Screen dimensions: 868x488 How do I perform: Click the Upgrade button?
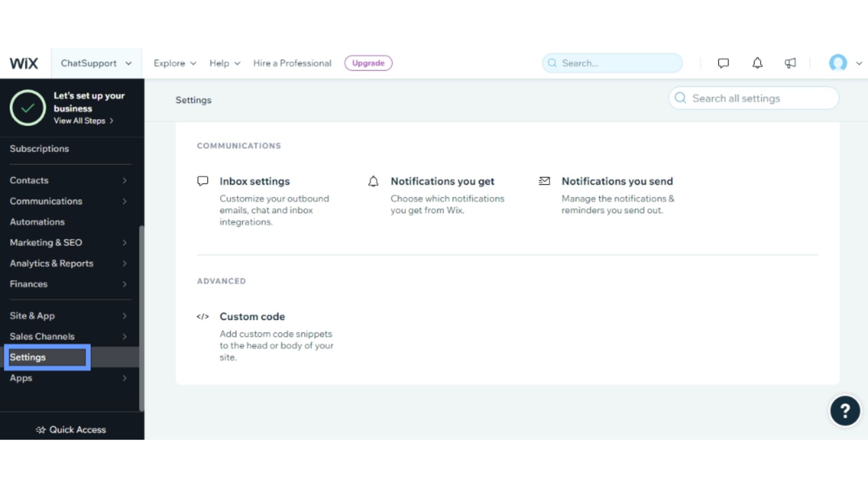(368, 63)
